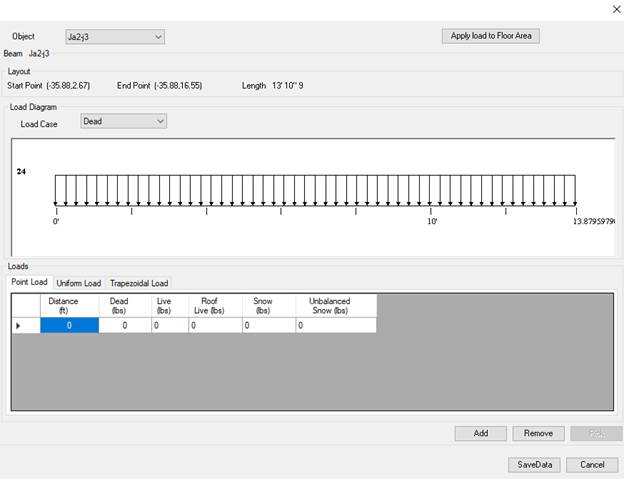Click the End Point coordinates (-35.88,16.55)
The height and width of the screenshot is (479, 624).
(x=178, y=86)
